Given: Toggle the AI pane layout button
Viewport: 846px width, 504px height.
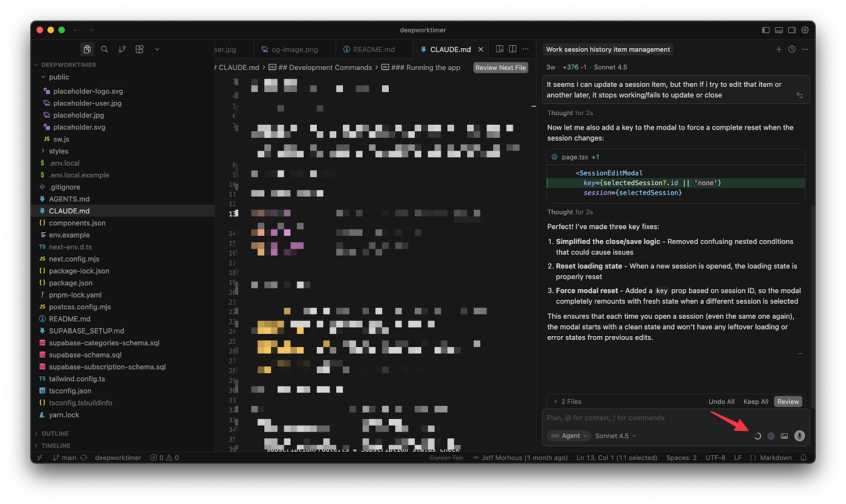Looking at the screenshot, I should pos(792,30).
